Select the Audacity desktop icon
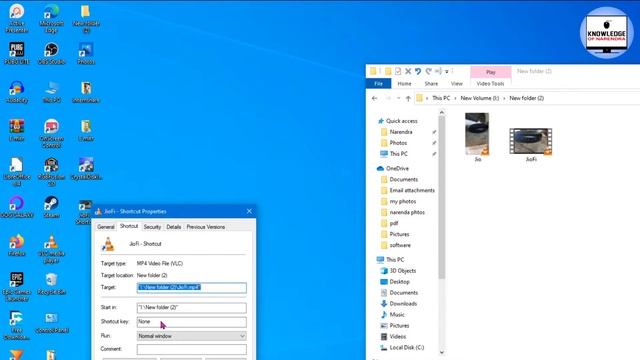Image resolution: width=640 pixels, height=360 pixels. [x=16, y=92]
